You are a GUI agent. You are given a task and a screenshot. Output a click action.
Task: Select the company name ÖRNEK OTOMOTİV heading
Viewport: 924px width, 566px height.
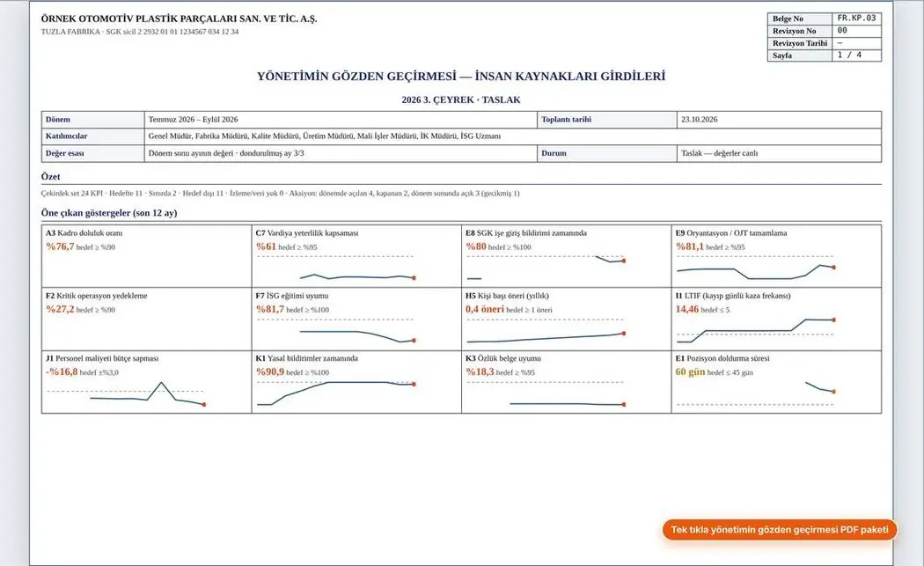click(x=180, y=18)
